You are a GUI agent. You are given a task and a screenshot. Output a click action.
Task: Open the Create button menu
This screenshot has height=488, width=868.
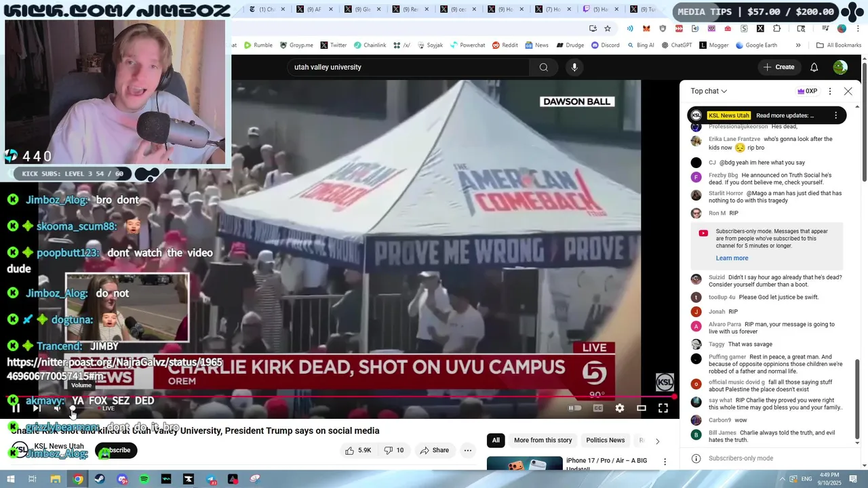[x=778, y=67]
